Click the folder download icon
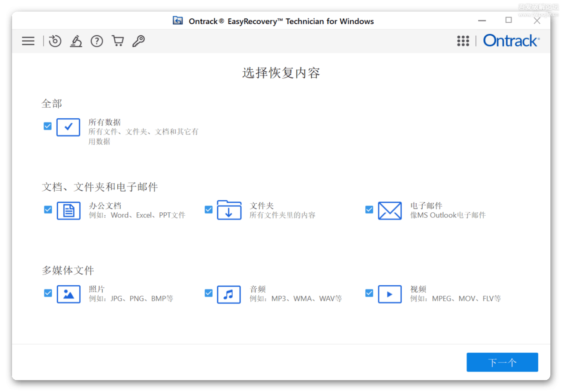The image size is (562, 392). [229, 210]
